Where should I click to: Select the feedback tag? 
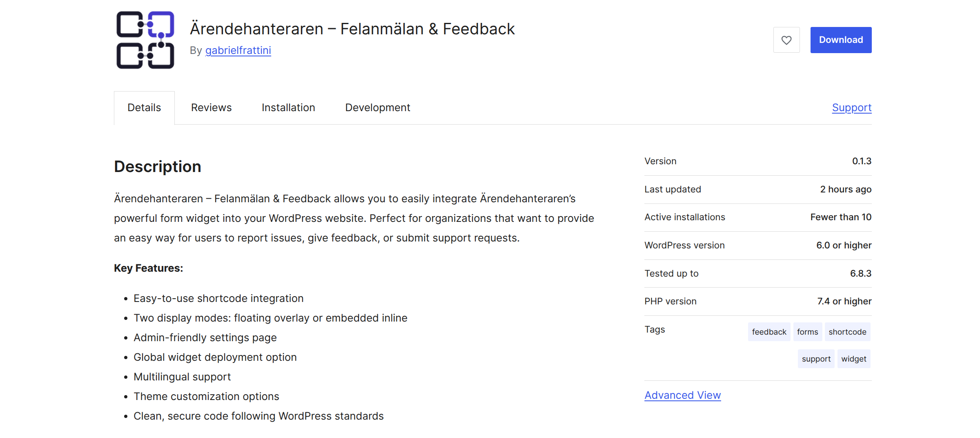tap(769, 332)
